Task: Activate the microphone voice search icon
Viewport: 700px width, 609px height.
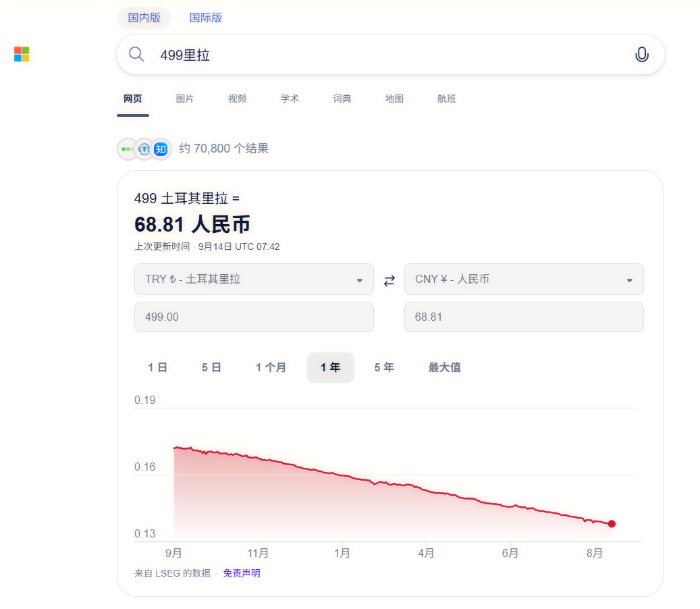Action: click(x=641, y=55)
